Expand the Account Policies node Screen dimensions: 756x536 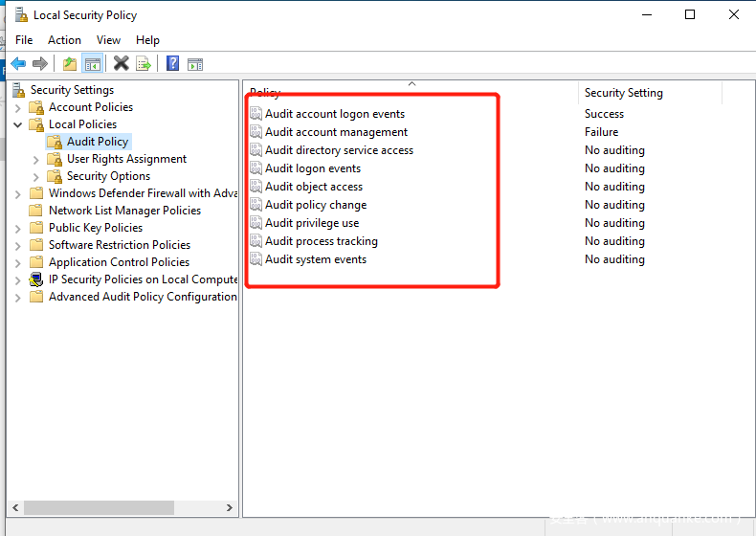(18, 107)
